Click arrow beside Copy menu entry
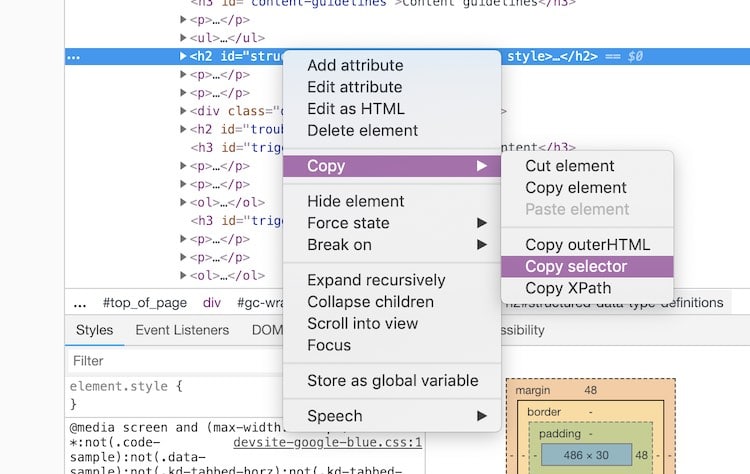Image resolution: width=750 pixels, height=474 pixels. pyautogui.click(x=482, y=166)
